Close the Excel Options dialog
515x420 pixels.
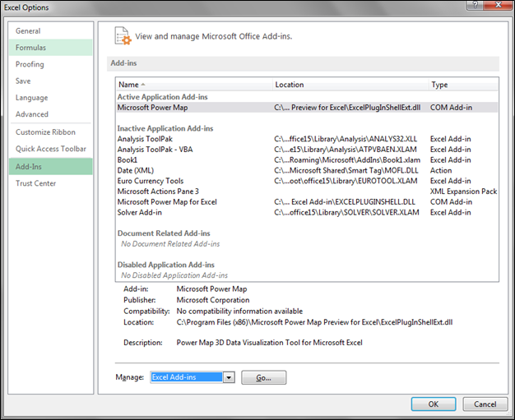pyautogui.click(x=499, y=5)
